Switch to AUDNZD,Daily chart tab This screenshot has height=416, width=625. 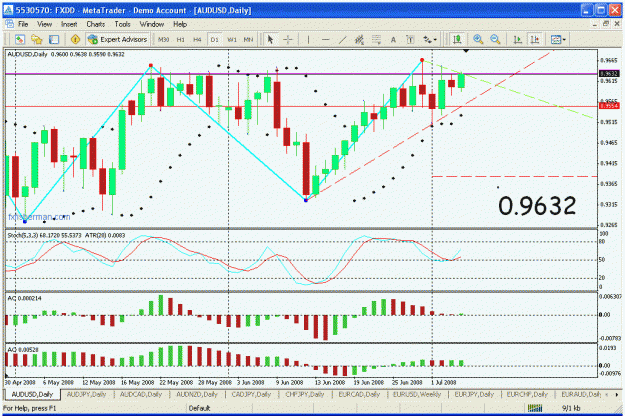coord(197,394)
